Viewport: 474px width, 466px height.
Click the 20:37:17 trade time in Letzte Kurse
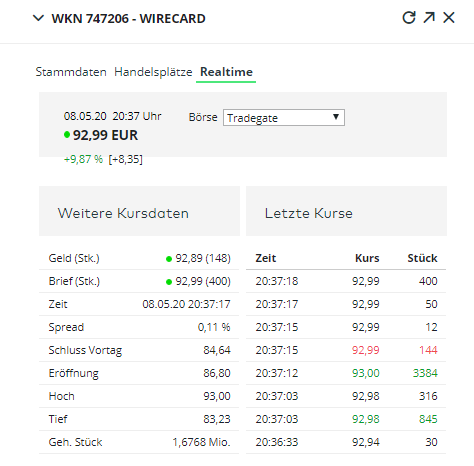pos(277,304)
